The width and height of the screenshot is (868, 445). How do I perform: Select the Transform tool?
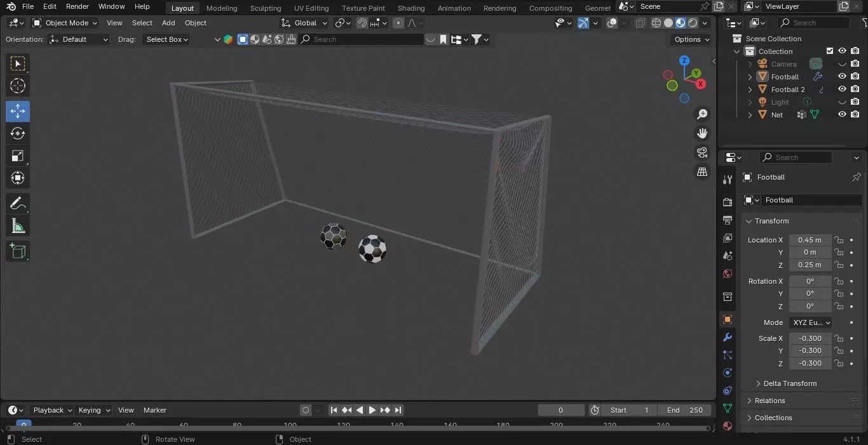[18, 178]
